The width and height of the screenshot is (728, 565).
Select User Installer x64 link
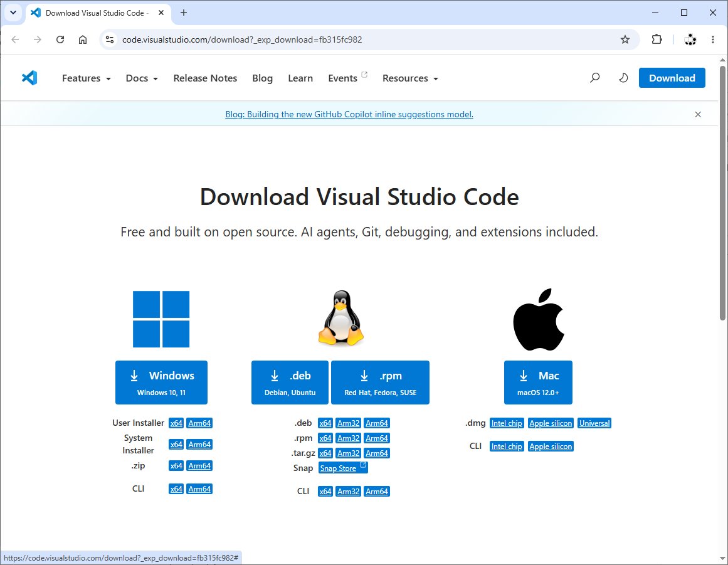tap(176, 423)
